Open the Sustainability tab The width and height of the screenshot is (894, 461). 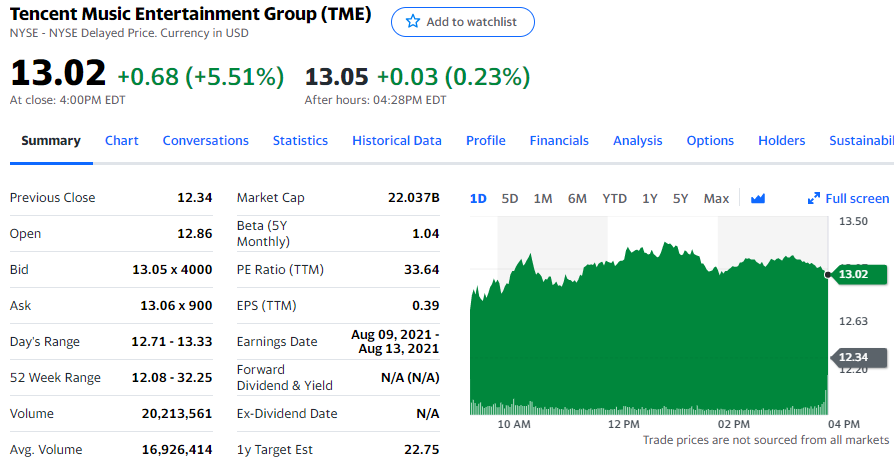click(x=862, y=141)
